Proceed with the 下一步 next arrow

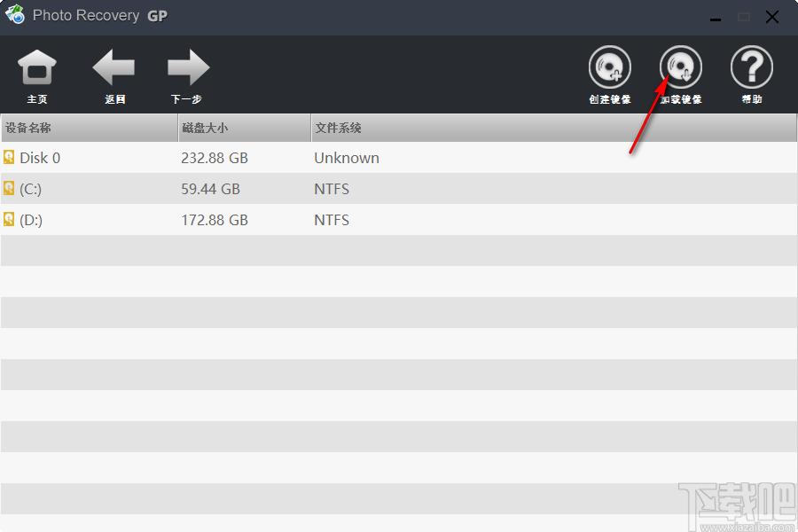(x=188, y=67)
